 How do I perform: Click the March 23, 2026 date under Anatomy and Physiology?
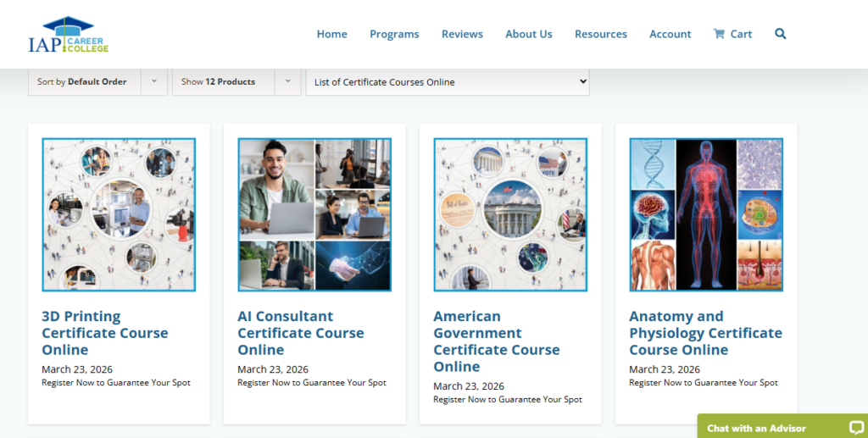click(665, 369)
